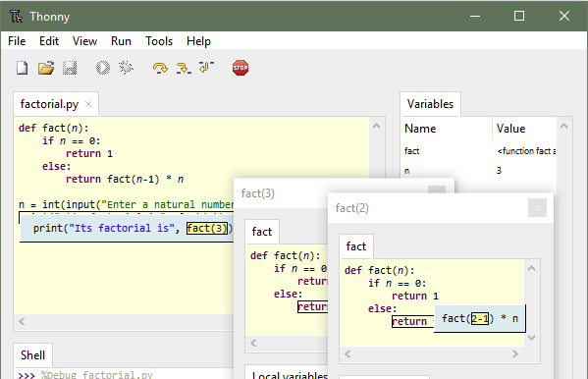Click the fact(2) horizontal scrollbar right arrow

click(515, 353)
